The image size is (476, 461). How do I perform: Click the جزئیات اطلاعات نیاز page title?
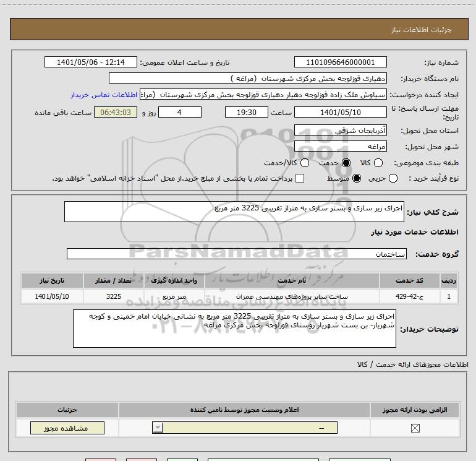click(x=422, y=30)
